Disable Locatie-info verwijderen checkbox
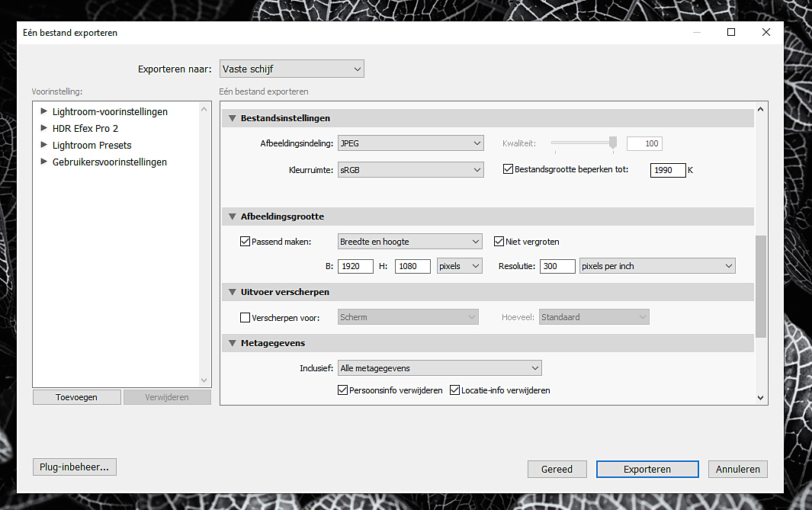This screenshot has height=510, width=812. (455, 390)
